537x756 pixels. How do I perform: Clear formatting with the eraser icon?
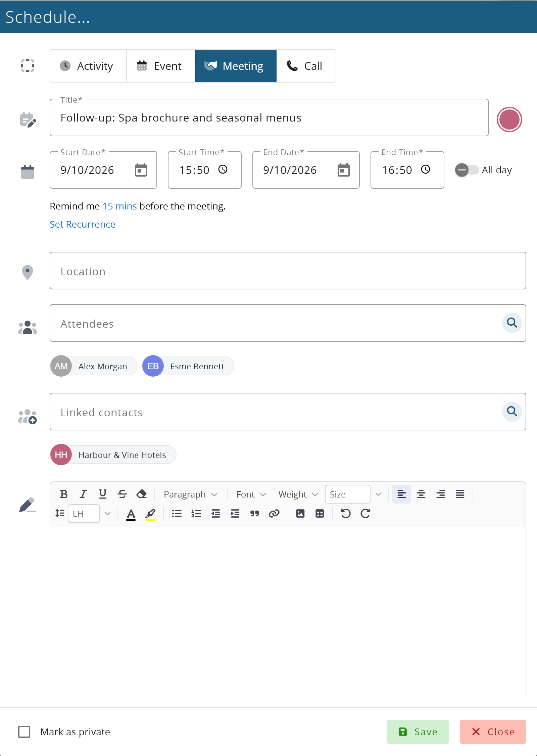click(142, 494)
